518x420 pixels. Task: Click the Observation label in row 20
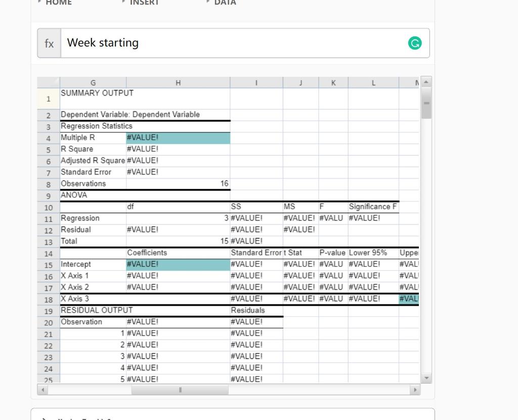(93, 322)
